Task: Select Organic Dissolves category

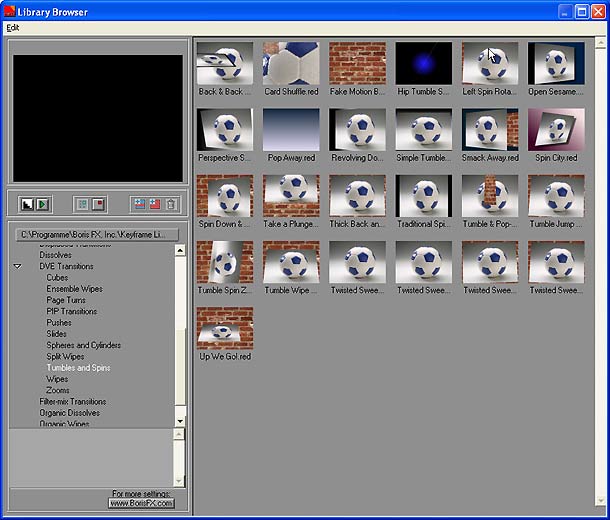Action: (69, 412)
